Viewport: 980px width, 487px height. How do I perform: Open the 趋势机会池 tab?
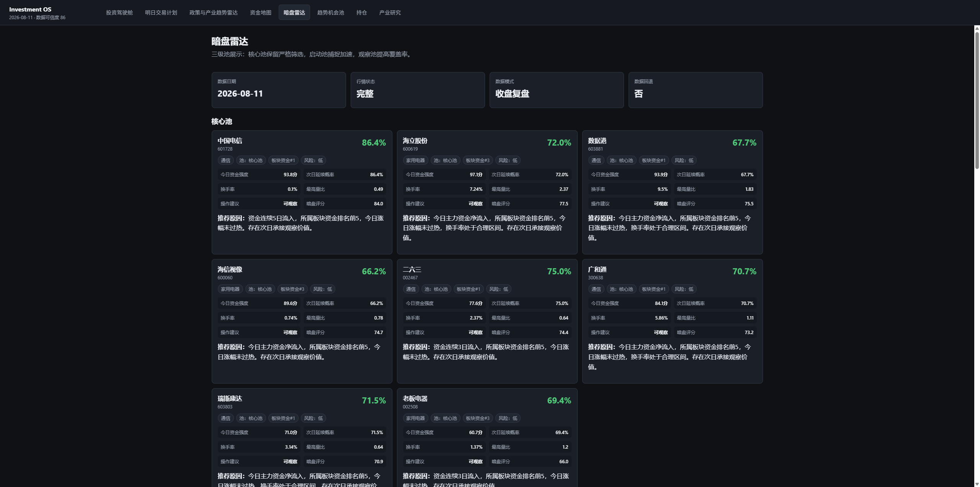click(330, 13)
